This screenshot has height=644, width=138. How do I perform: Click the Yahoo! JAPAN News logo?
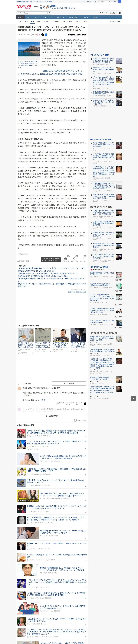point(27,7)
